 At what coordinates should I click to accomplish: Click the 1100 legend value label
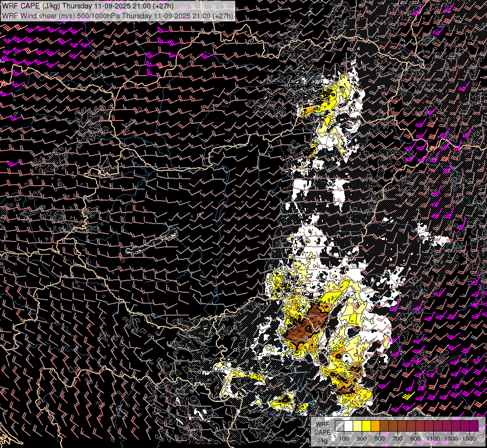click(x=433, y=439)
